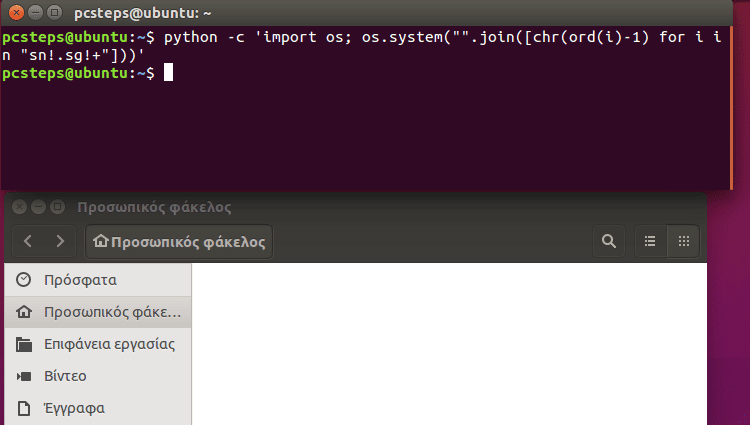Minimize the file manager window
This screenshot has width=750, height=425.
tap(39, 207)
